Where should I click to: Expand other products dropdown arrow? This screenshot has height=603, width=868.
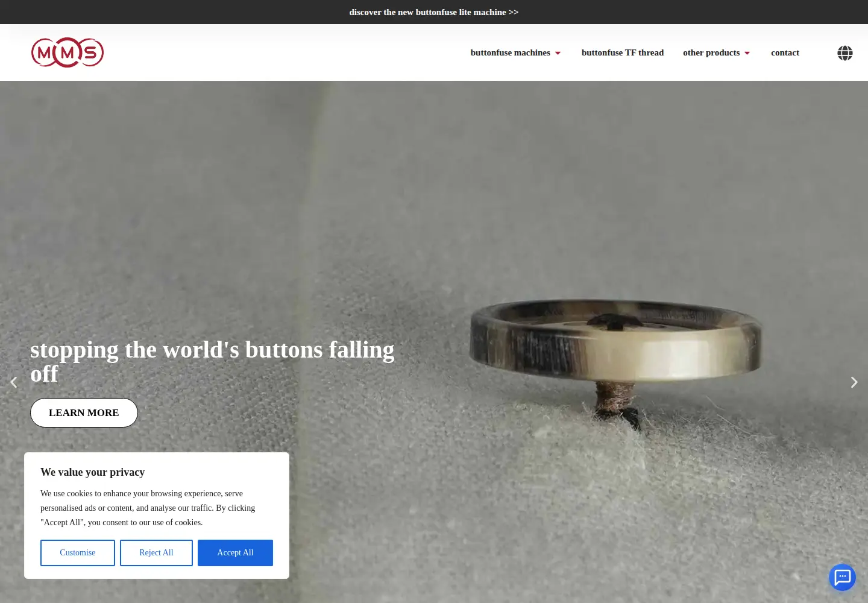[747, 53]
